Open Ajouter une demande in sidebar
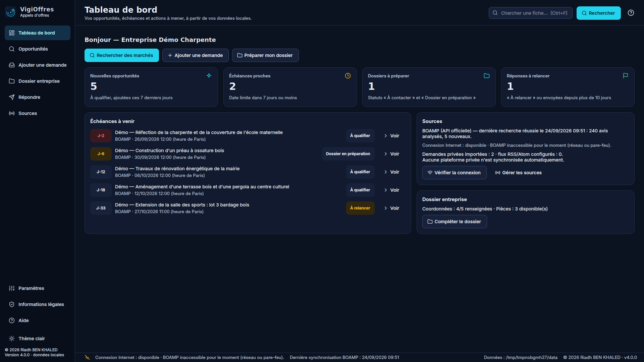Viewport: 644px width, 362px height. 38,65
